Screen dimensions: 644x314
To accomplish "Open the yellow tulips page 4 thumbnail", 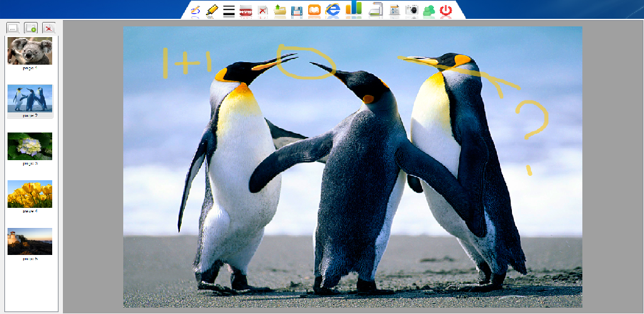I will coord(30,194).
